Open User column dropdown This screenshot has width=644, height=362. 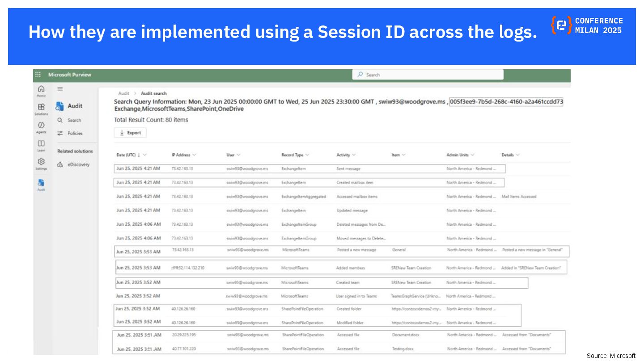[x=233, y=155]
